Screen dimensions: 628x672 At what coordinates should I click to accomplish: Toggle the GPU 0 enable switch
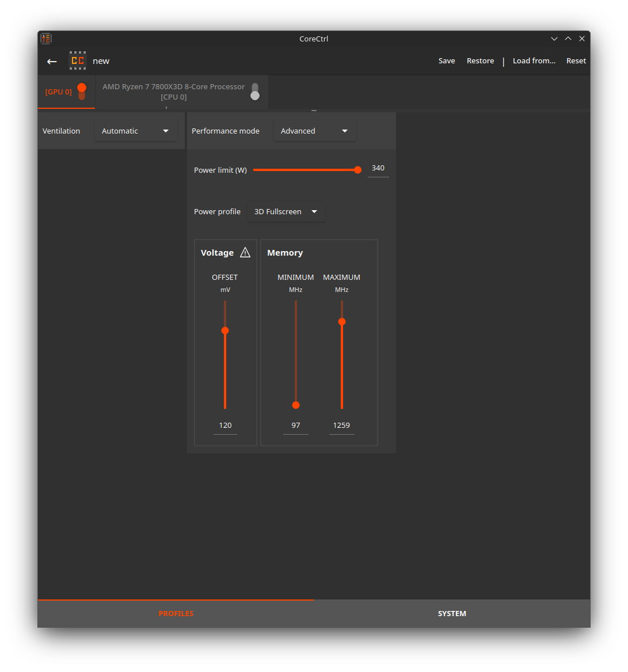(82, 91)
